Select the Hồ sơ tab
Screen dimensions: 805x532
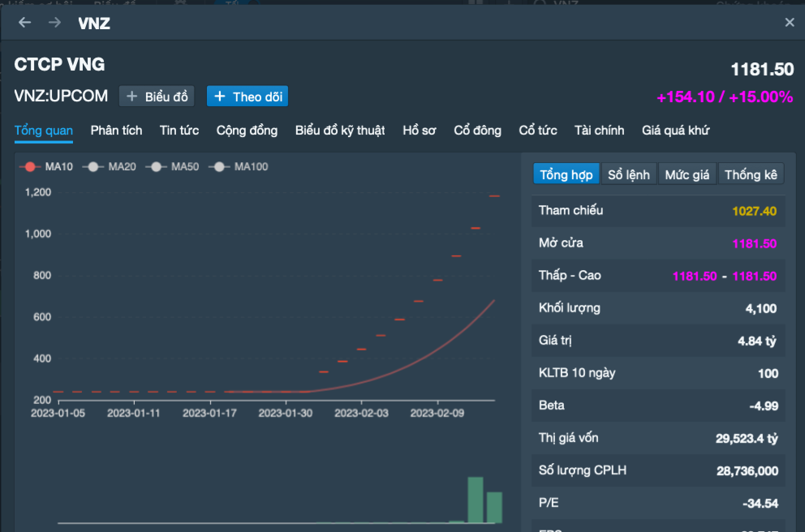coord(420,131)
